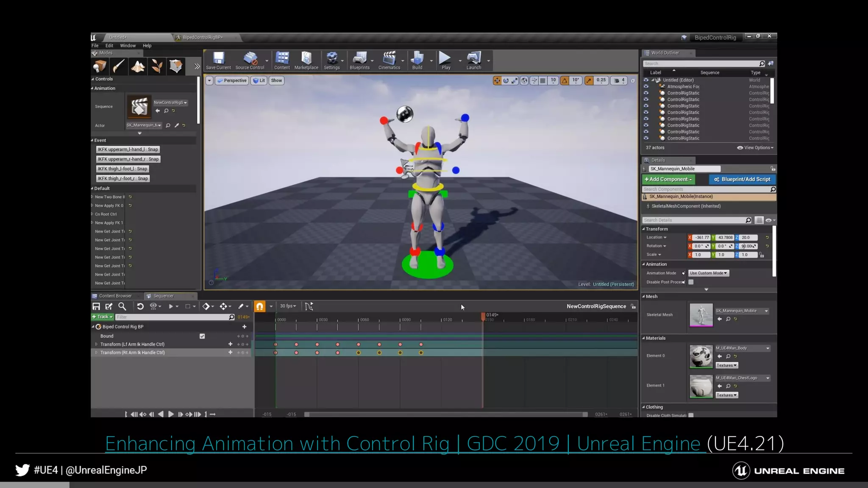The width and height of the screenshot is (868, 488).
Task: Select the rotate gizmo viewport icon
Action: click(x=506, y=80)
